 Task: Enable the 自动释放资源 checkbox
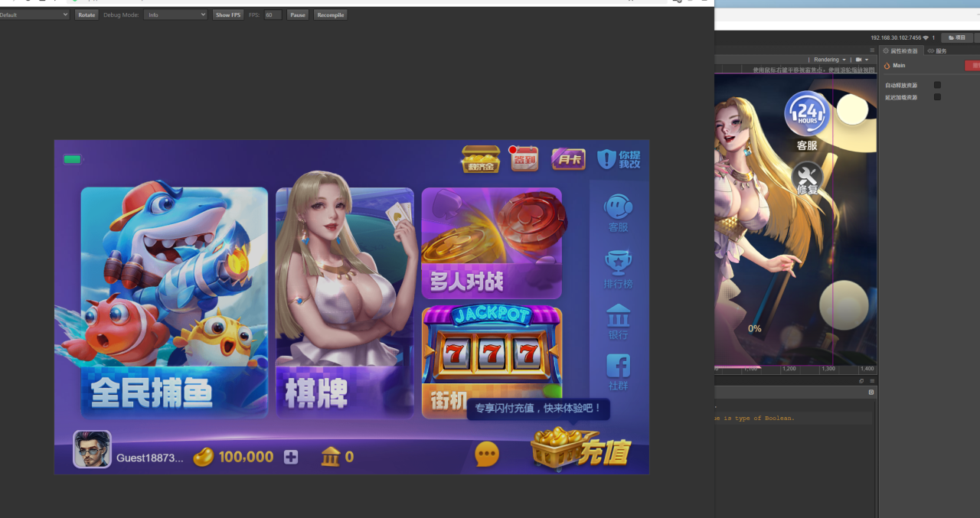(x=937, y=85)
